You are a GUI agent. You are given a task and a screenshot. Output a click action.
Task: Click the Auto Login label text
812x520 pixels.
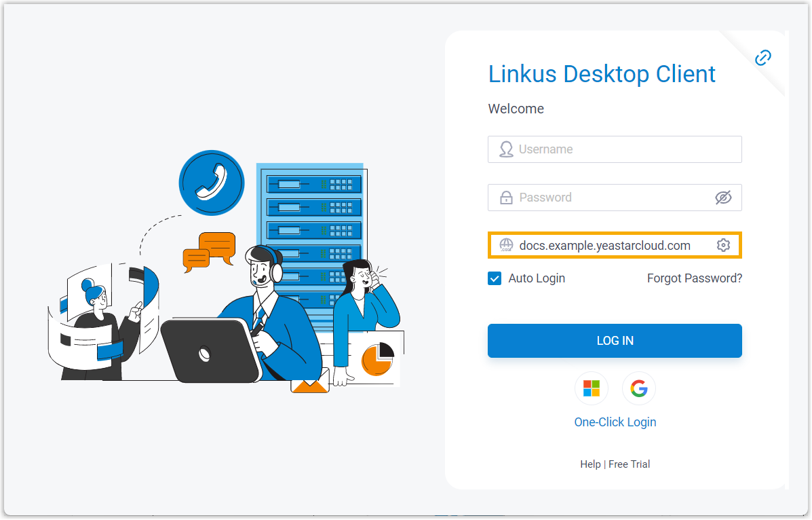tap(537, 278)
